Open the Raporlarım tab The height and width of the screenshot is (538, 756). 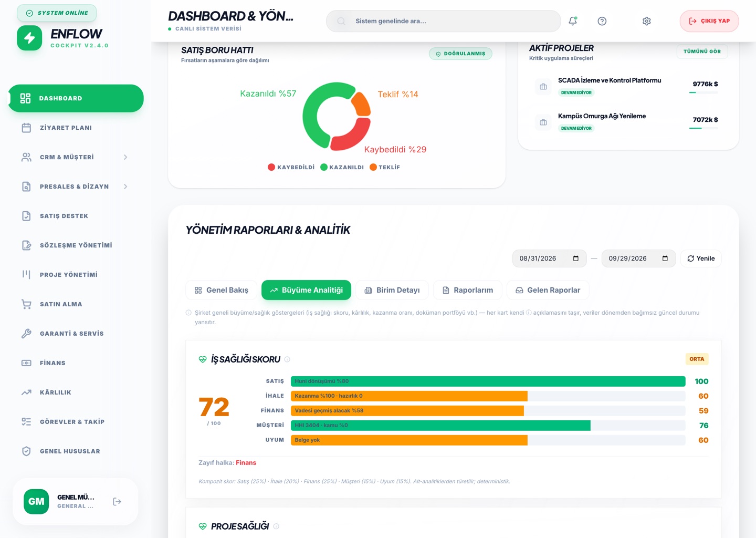tap(467, 290)
